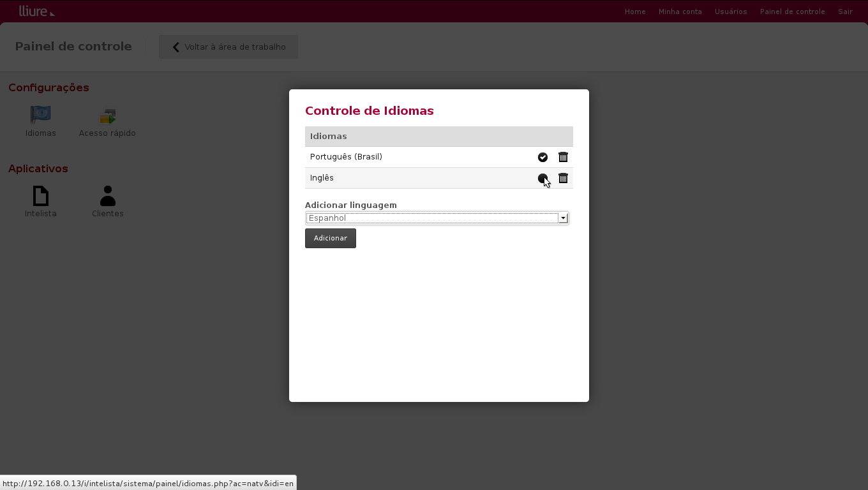Launch the Intelista application icon
The height and width of the screenshot is (490, 868).
pyautogui.click(x=40, y=195)
